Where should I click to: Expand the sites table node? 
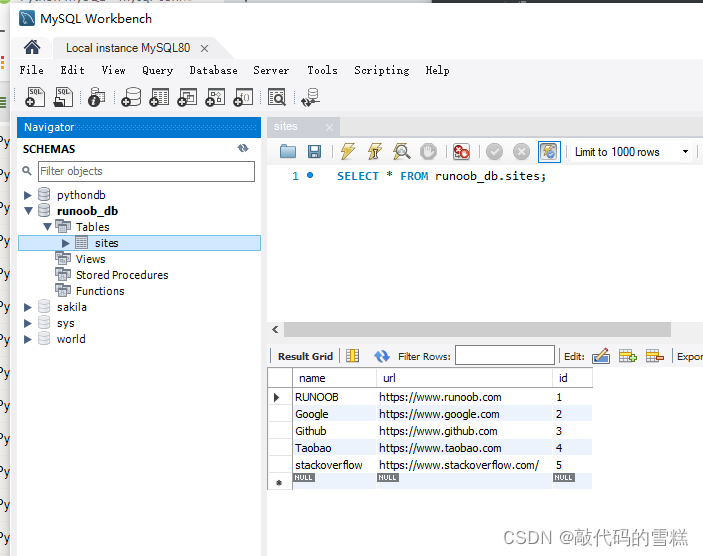(x=66, y=243)
